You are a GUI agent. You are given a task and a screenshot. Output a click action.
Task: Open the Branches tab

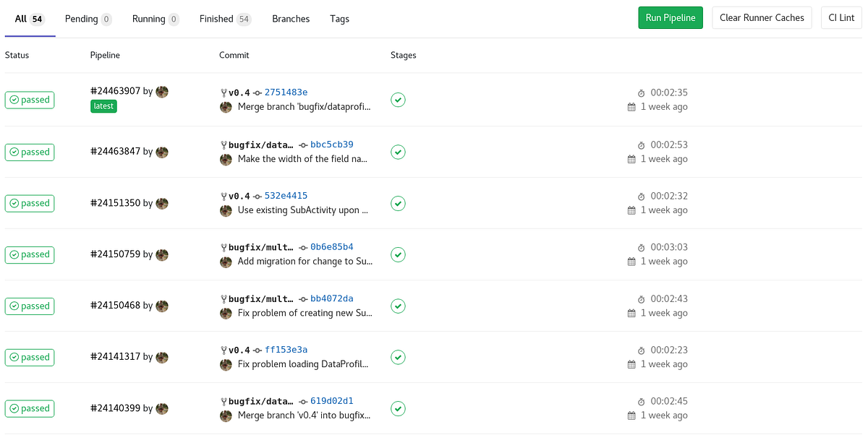[x=291, y=19]
